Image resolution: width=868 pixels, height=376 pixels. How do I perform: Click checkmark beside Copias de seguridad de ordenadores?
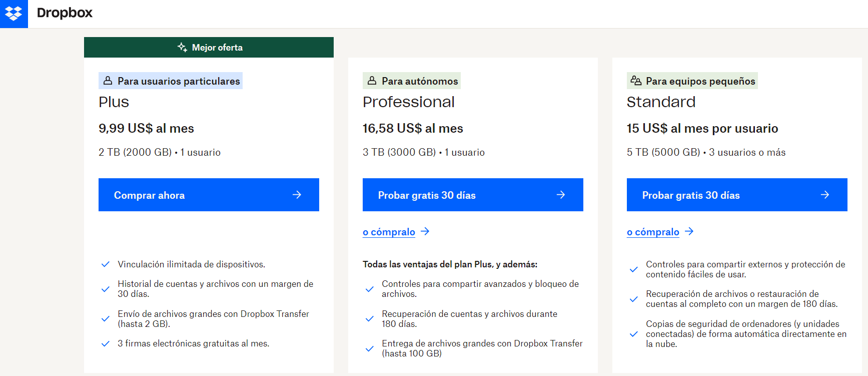point(634,334)
